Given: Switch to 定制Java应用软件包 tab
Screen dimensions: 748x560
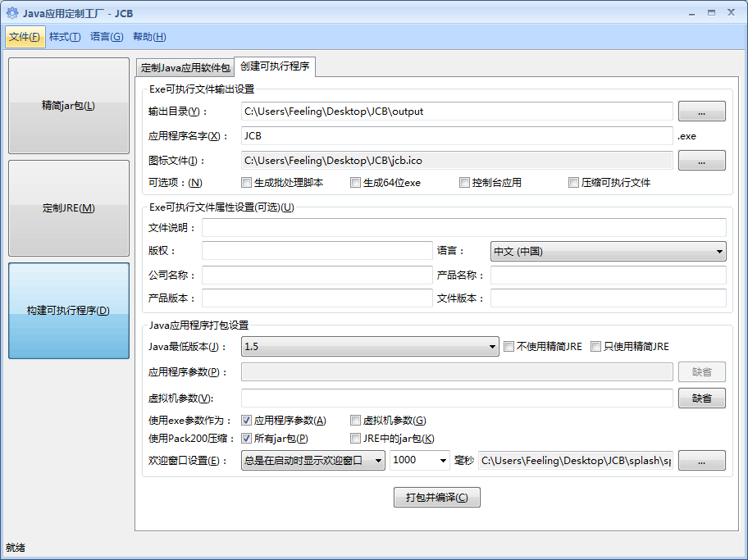Looking at the screenshot, I should pyautogui.click(x=185, y=68).
